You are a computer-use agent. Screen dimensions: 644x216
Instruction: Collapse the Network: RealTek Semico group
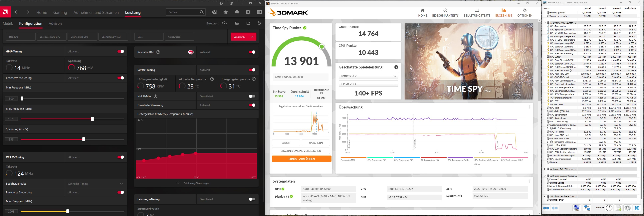click(x=545, y=176)
